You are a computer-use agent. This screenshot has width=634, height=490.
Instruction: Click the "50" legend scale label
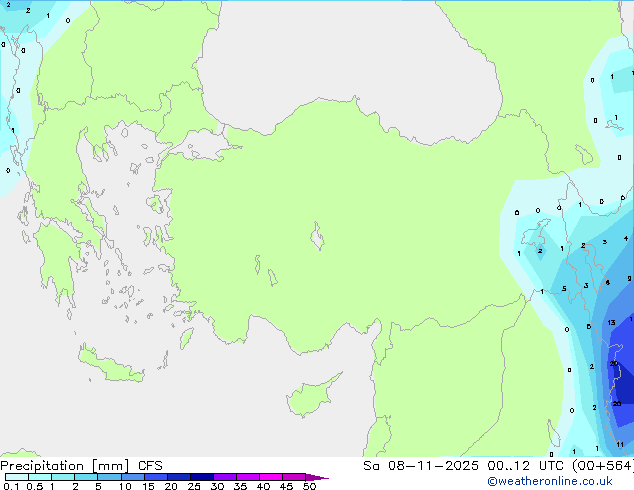click(x=309, y=486)
